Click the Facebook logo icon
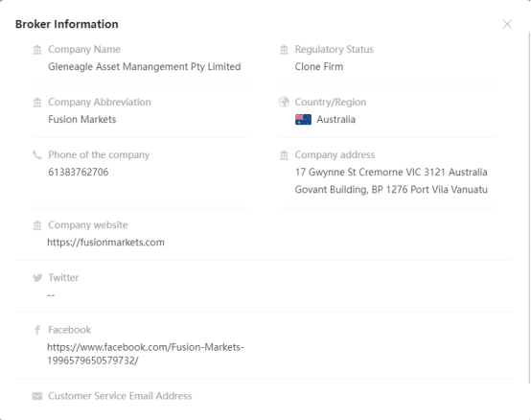 (37, 330)
